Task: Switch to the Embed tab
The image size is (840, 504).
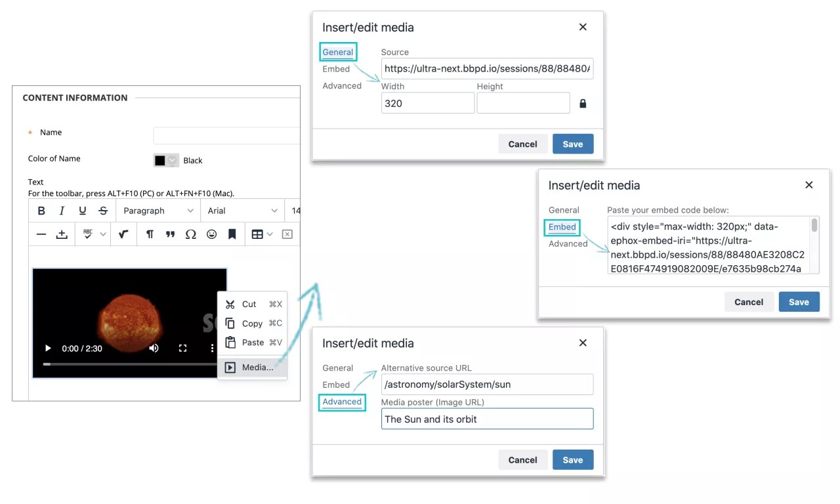Action: [562, 227]
